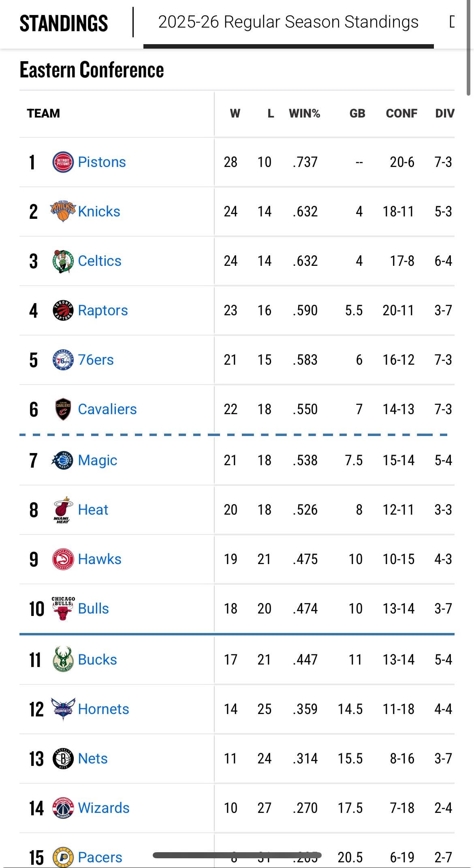Select the CONF column header
This screenshot has height=868, width=474.
(401, 113)
